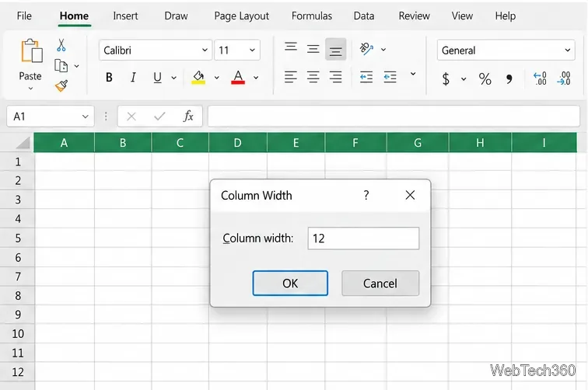
Task: Close the Column Width dialog
Action: click(410, 195)
